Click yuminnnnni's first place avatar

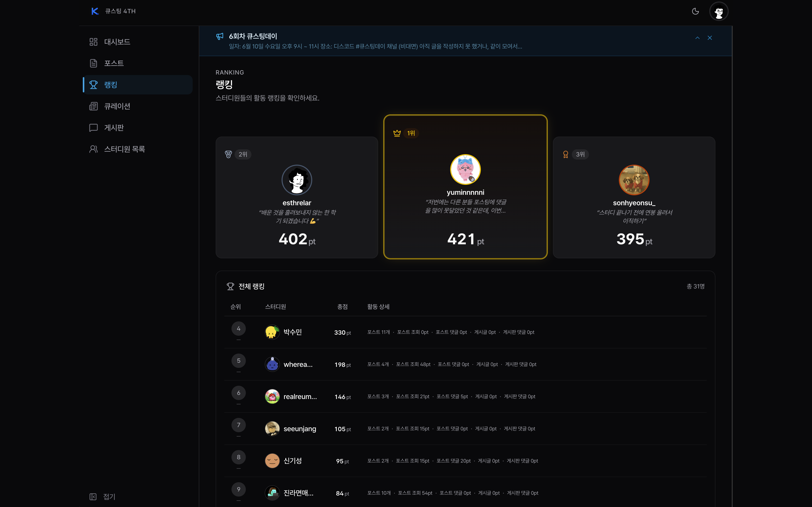tap(465, 169)
